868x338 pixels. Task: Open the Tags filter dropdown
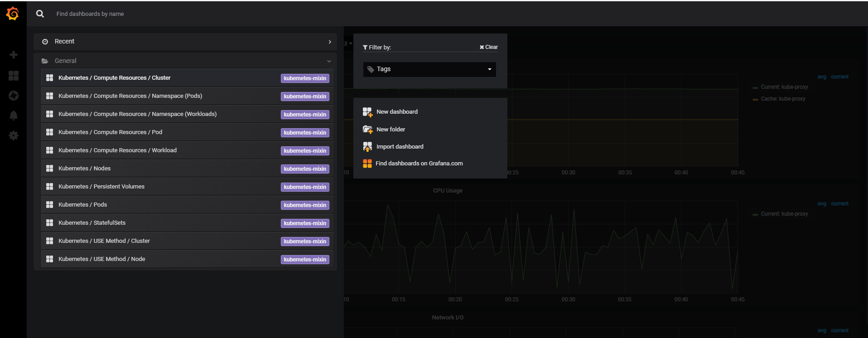pyautogui.click(x=429, y=69)
